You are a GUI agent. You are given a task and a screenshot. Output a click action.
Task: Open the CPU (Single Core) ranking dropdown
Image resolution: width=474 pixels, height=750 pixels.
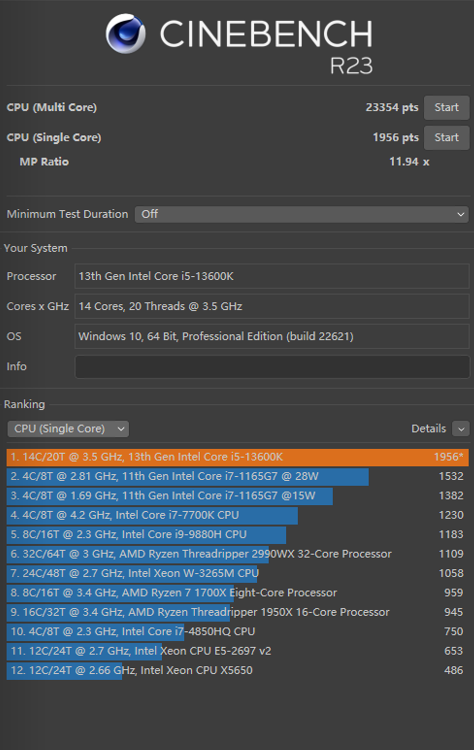click(x=68, y=429)
